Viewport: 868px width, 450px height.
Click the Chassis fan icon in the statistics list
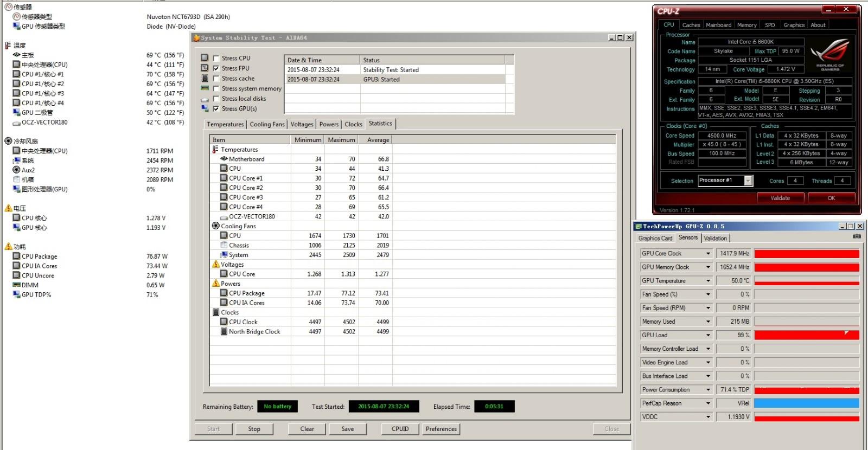coord(224,246)
